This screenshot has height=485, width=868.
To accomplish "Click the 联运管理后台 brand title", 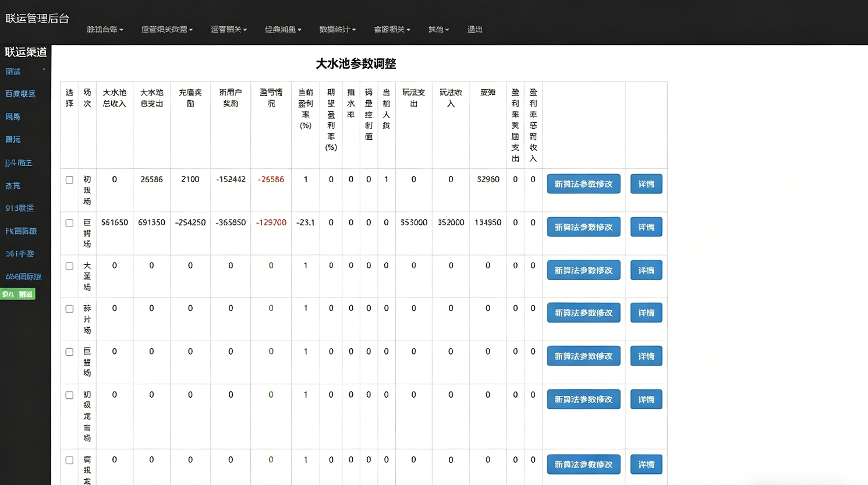I will [x=37, y=19].
